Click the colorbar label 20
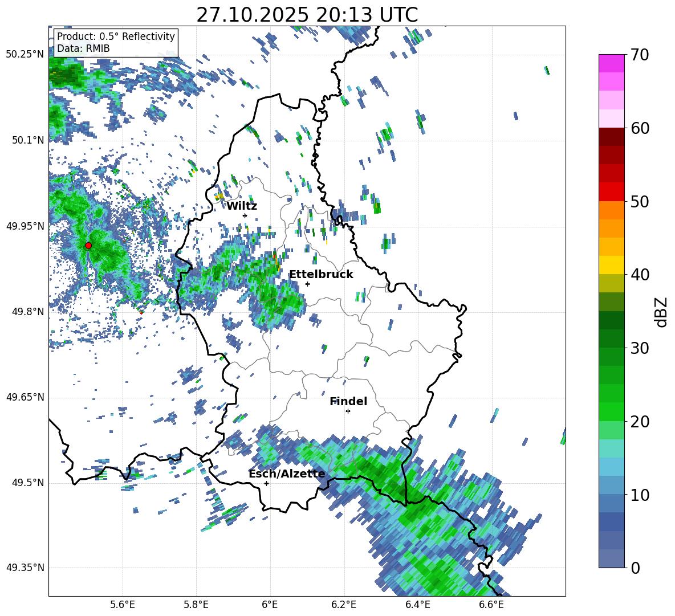675x616 pixels. (640, 422)
